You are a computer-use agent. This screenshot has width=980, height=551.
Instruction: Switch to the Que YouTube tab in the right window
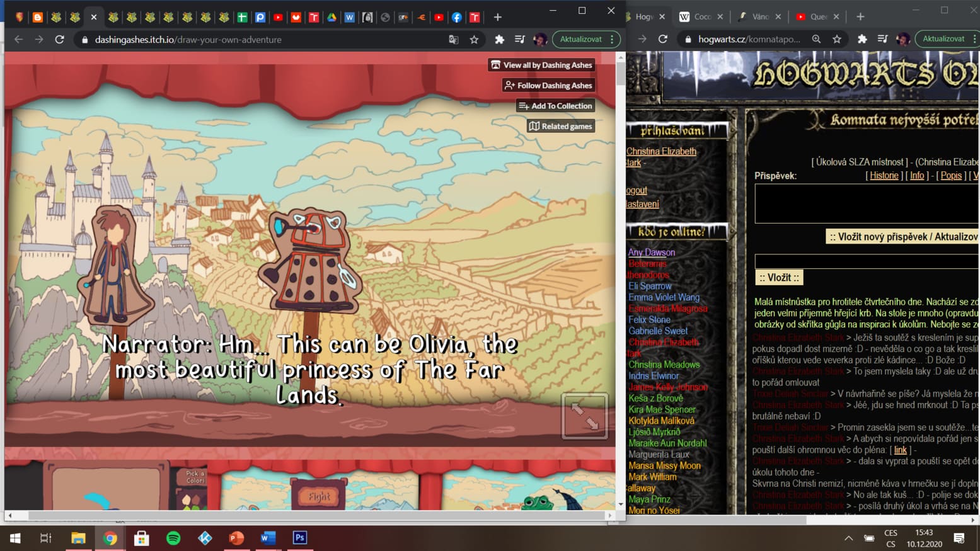[x=817, y=16]
